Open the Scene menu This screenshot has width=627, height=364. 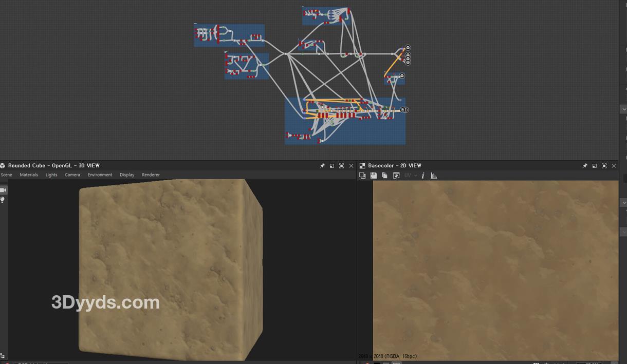tap(6, 175)
